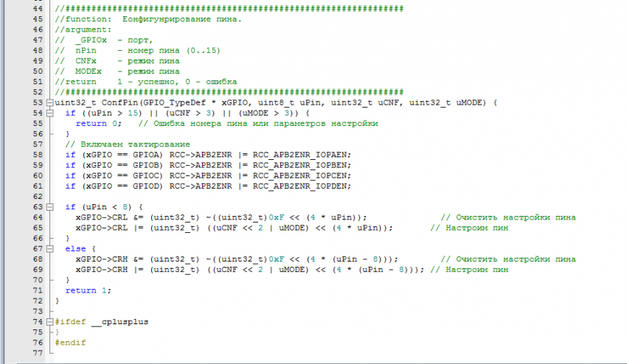Click xGPIO->CRH on line 69
The height and width of the screenshot is (364, 627).
point(100,270)
